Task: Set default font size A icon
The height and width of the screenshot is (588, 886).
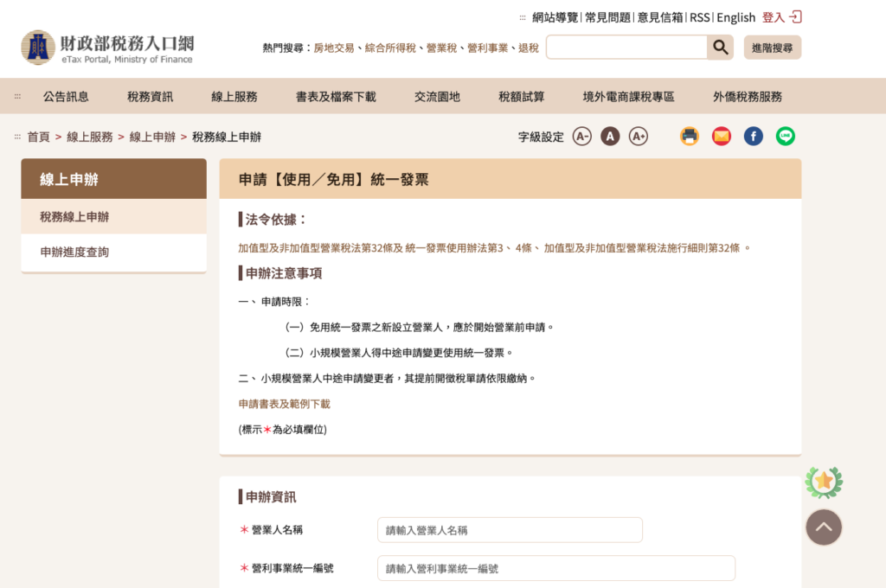Action: point(610,137)
